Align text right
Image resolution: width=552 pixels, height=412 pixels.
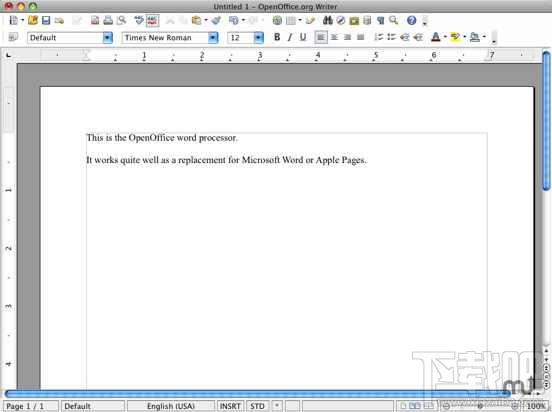click(347, 37)
